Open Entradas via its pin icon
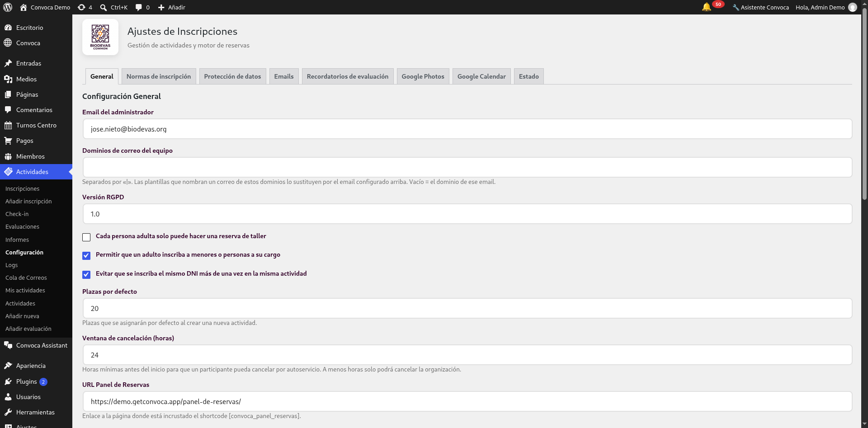 click(8, 63)
